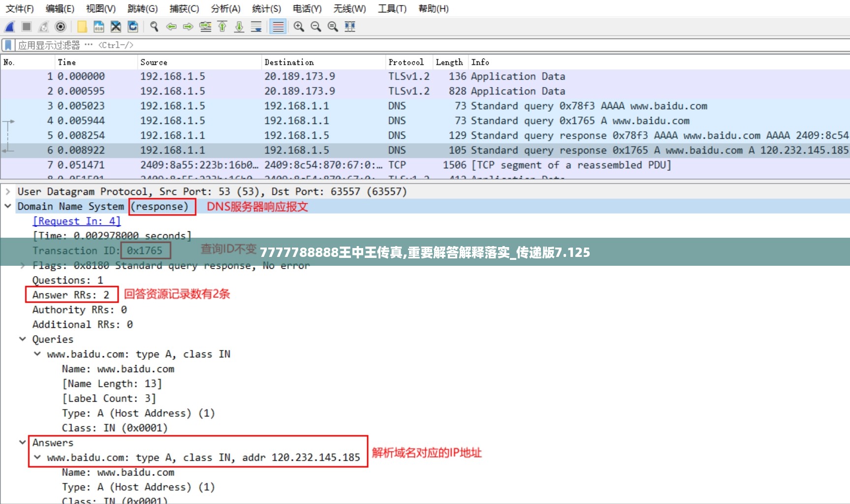Collapse the Domain Name System section
The image size is (850, 504).
click(8, 206)
